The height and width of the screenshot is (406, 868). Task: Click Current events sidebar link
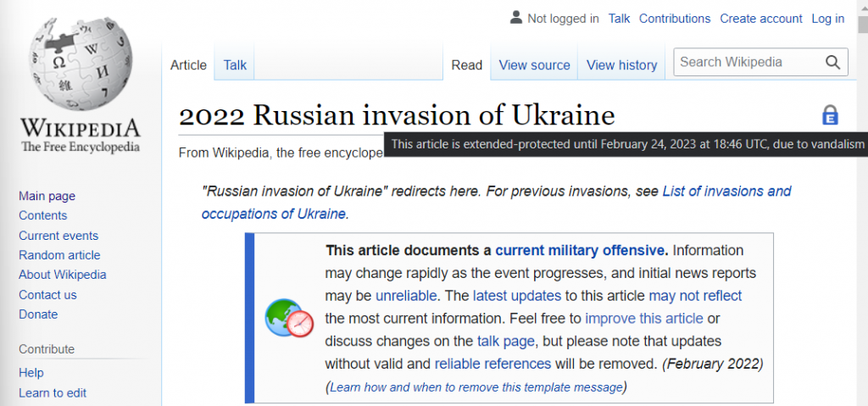click(x=58, y=236)
